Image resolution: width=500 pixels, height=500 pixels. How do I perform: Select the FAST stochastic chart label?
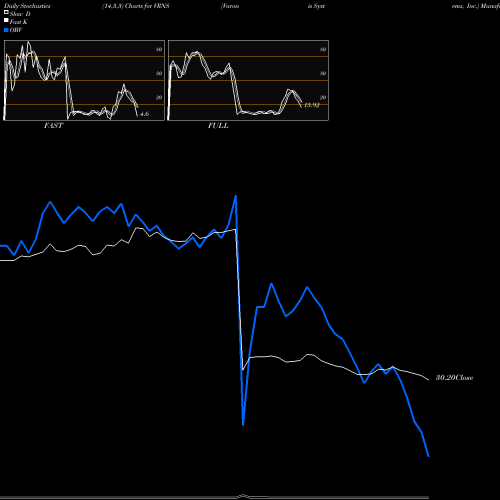(x=53, y=126)
